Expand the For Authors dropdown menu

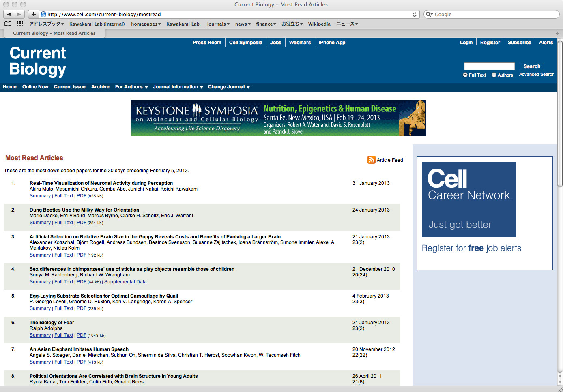[131, 87]
